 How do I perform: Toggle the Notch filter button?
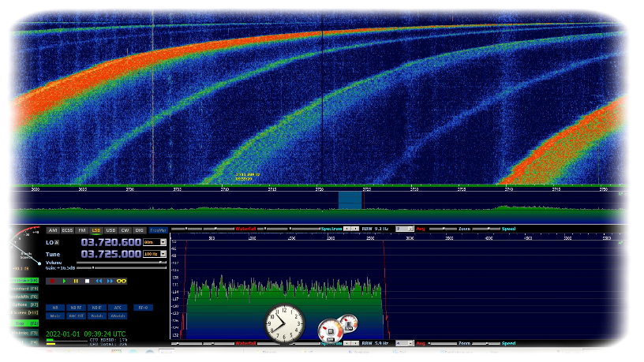click(x=97, y=316)
